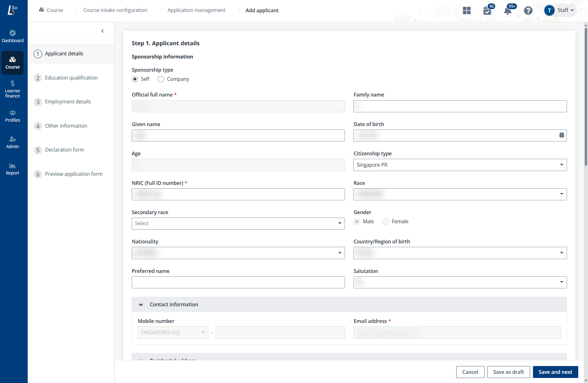Click Save and next button

point(555,372)
